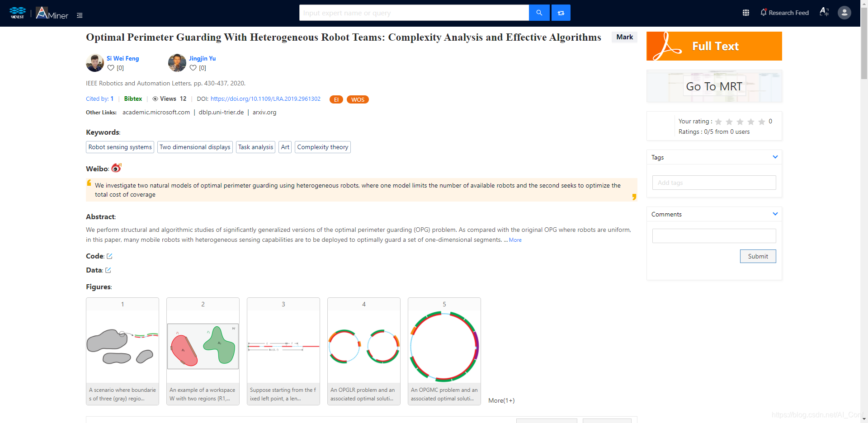Open the DOI link
Image resolution: width=868 pixels, height=423 pixels.
(265, 99)
